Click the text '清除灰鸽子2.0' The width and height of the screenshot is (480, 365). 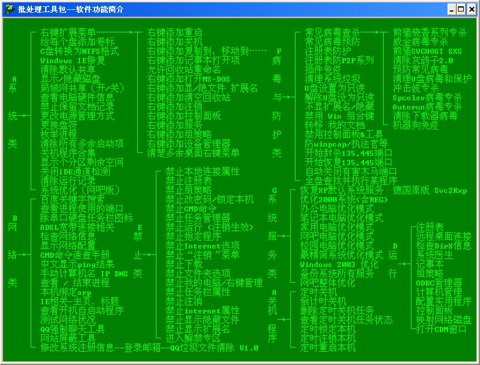click(423, 61)
